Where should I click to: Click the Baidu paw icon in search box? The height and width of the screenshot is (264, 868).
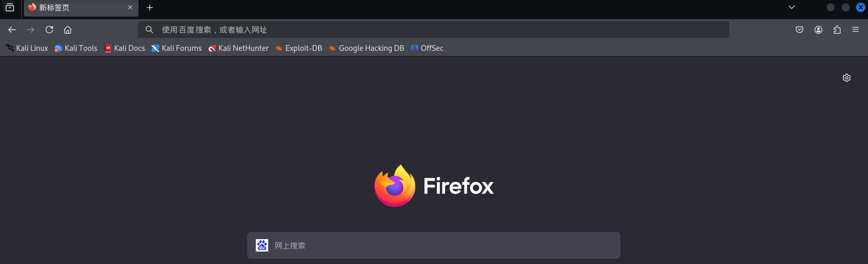[262, 245]
